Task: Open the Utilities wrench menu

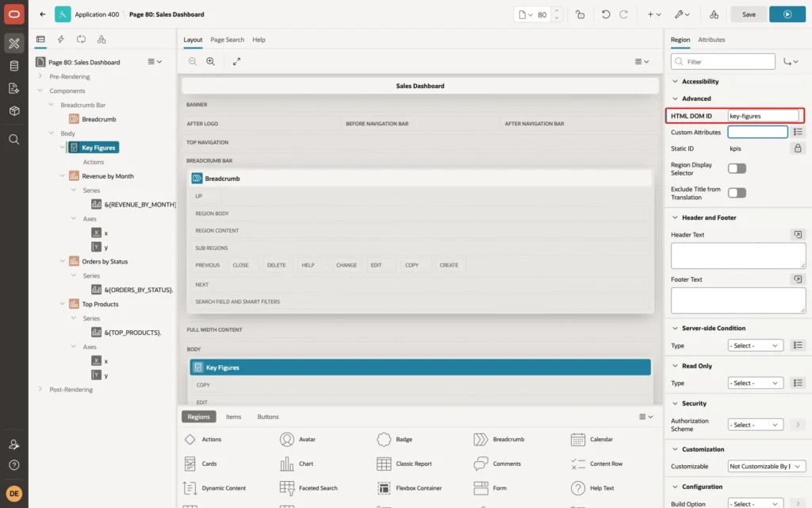Action: pos(681,14)
